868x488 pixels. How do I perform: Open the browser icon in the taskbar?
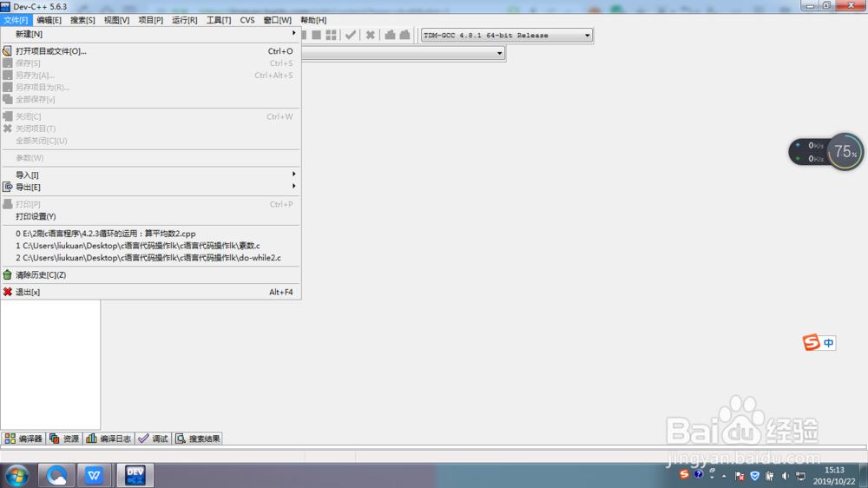click(56, 475)
